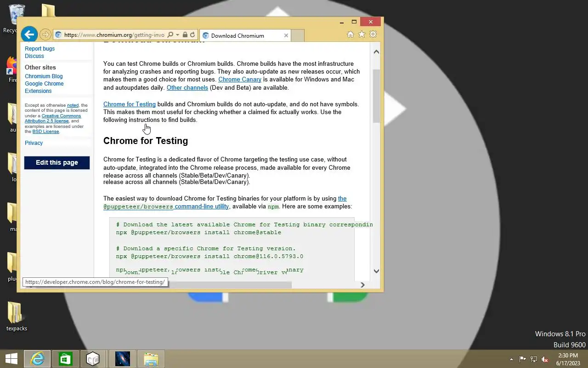The image size is (588, 368).
Task: View the security lock icon
Action: 185,35
